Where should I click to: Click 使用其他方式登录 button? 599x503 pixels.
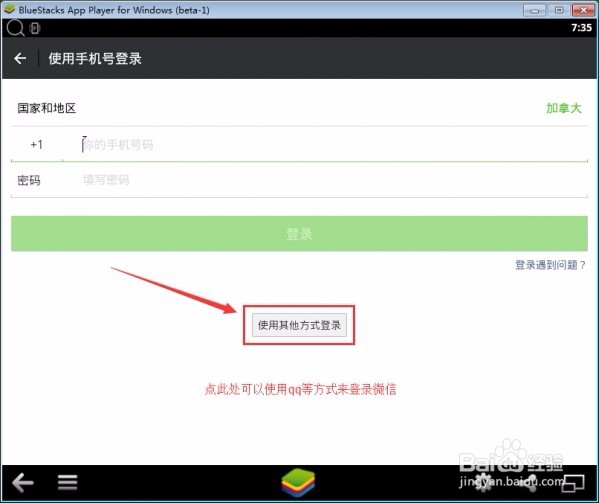pos(299,325)
